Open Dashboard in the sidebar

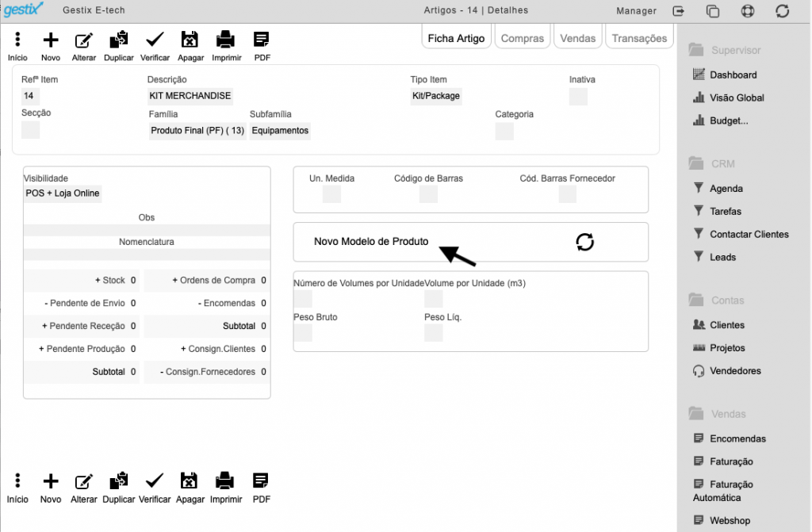tap(725, 75)
